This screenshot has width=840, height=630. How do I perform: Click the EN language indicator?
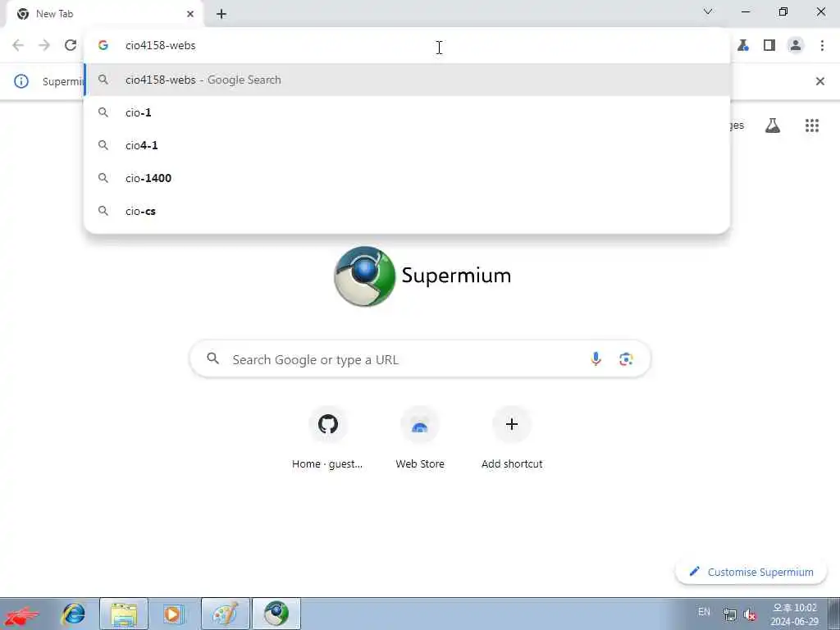point(704,612)
